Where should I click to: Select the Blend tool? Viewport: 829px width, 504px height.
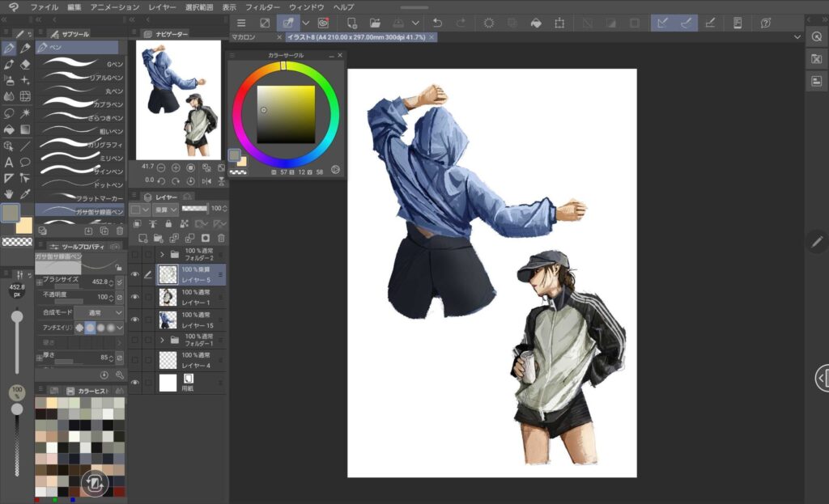9,97
